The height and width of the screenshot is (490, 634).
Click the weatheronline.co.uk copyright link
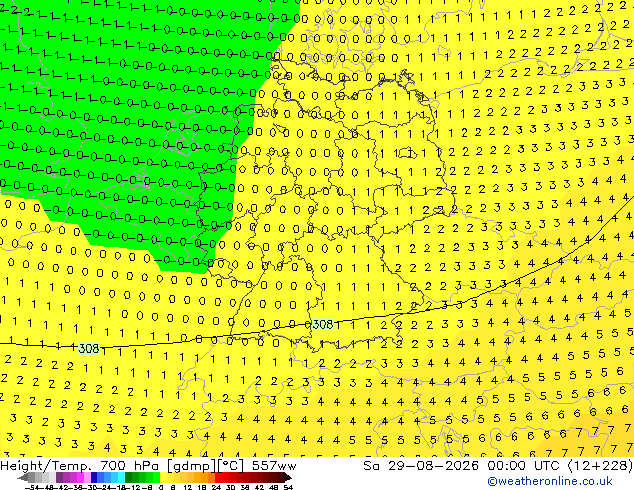550,481
